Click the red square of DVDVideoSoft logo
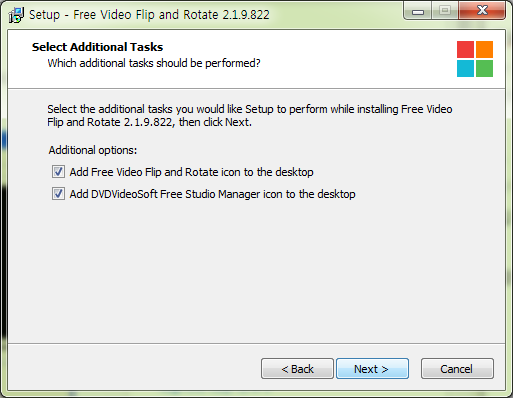Screen dimensions: 513x398 (465, 49)
